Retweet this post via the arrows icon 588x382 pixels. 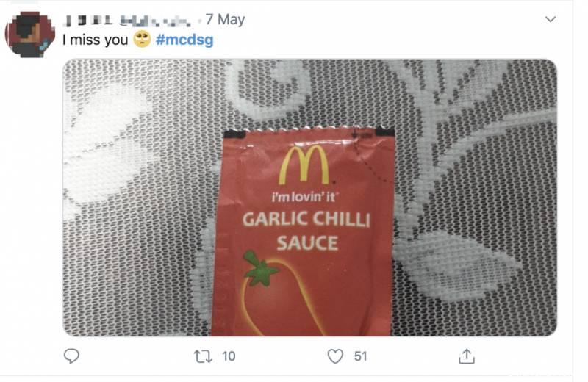(201, 356)
